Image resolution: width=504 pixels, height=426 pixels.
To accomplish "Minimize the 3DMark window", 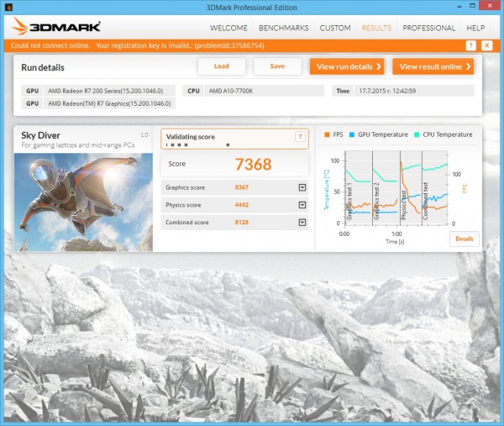I will (459, 6).
